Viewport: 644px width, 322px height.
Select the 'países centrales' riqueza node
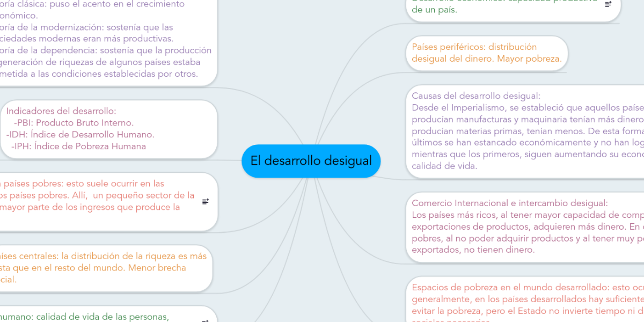click(x=102, y=256)
